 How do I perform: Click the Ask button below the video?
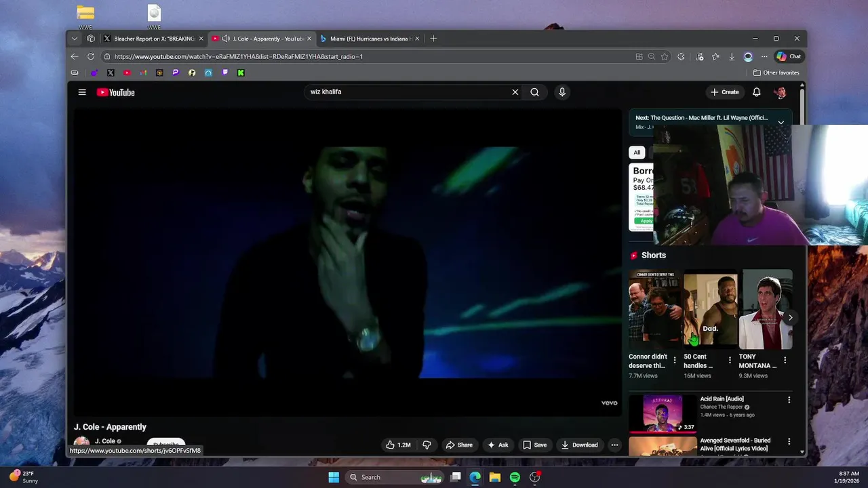[x=498, y=445]
